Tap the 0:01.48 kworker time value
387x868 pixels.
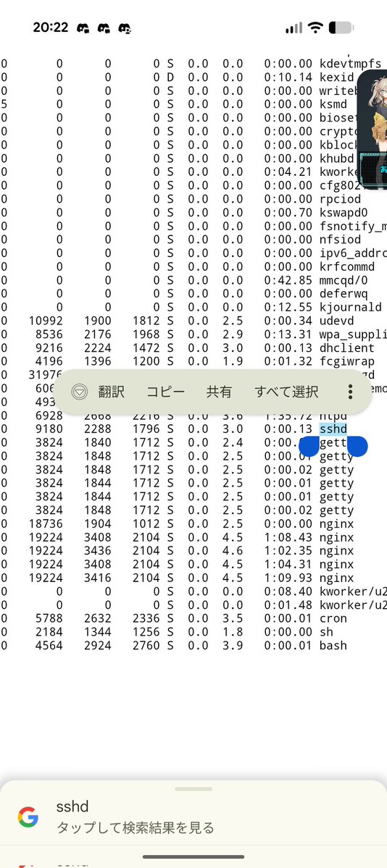click(x=288, y=605)
